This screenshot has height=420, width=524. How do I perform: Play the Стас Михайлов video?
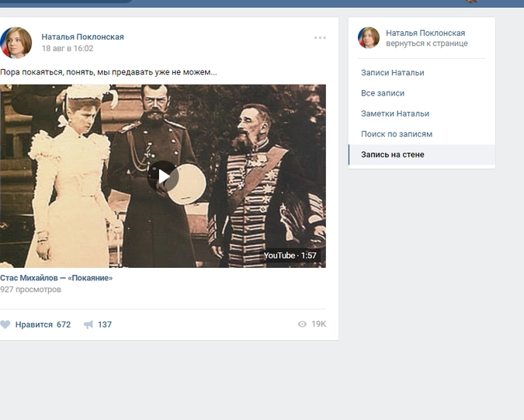click(163, 176)
